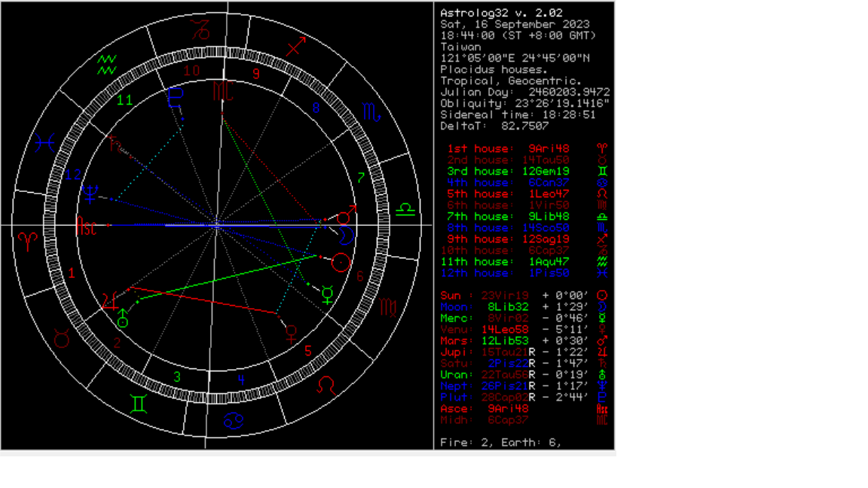The image size is (868, 488).
Task: Click the house number 10 in the wheel
Action: [x=191, y=70]
